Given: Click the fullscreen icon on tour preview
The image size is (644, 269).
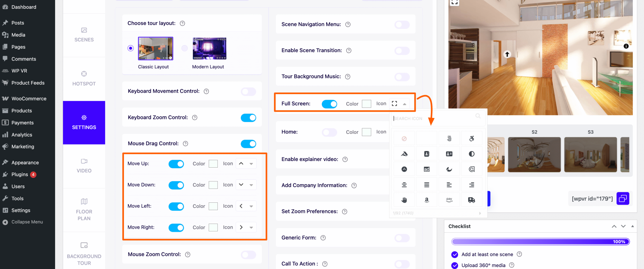Looking at the screenshot, I should click(x=455, y=3).
